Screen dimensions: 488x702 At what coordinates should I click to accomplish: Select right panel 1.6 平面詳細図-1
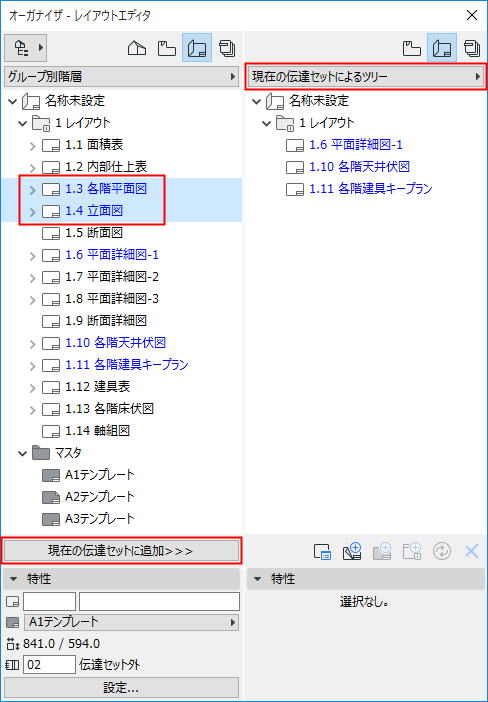point(356,145)
